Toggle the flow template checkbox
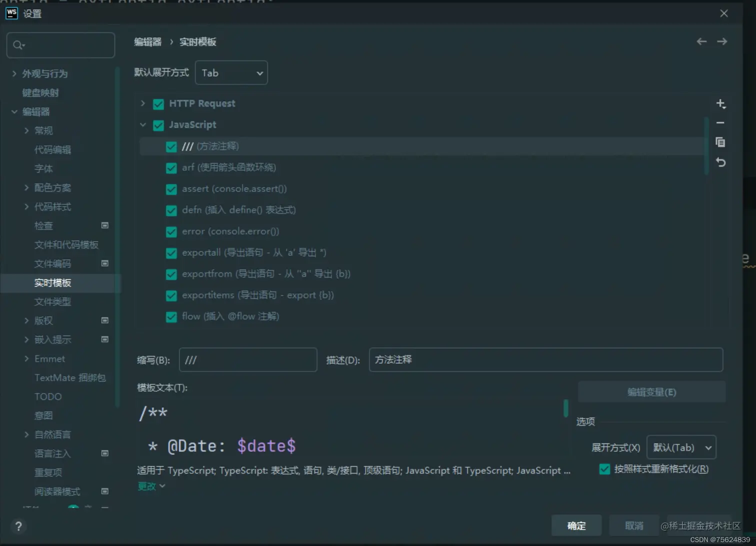The image size is (756, 546). click(x=171, y=317)
